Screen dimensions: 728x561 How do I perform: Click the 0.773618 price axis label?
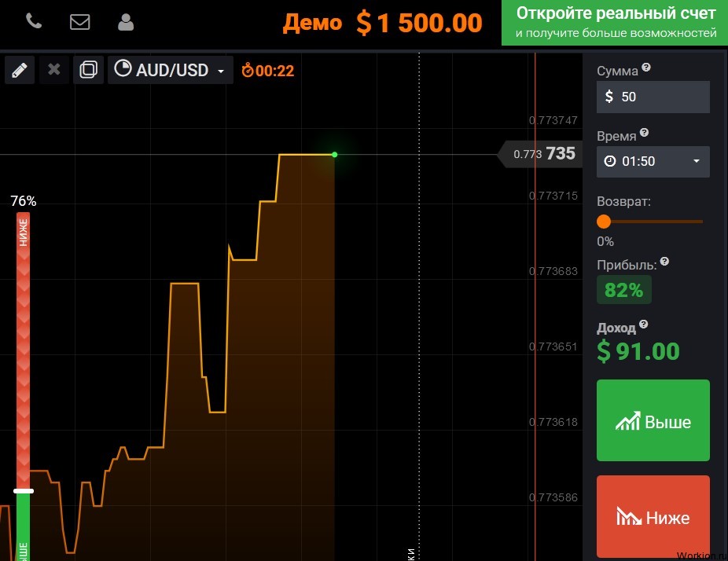553,422
